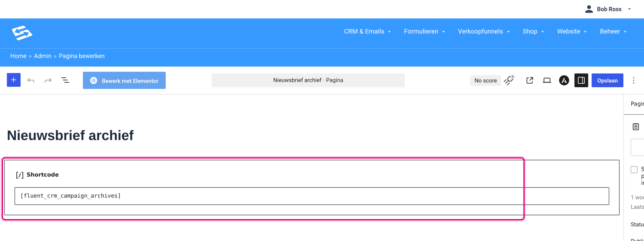Toggle the settings sidebar panel icon

581,80
